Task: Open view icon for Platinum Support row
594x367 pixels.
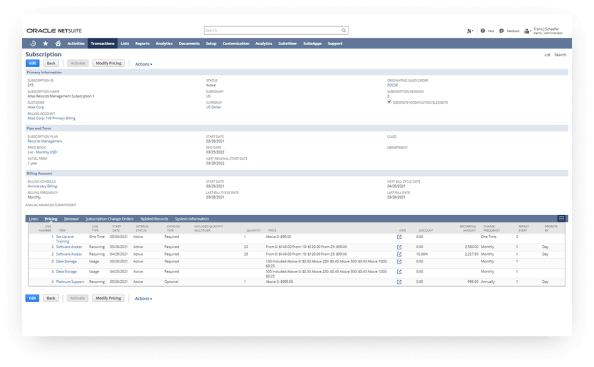Action: tap(399, 282)
